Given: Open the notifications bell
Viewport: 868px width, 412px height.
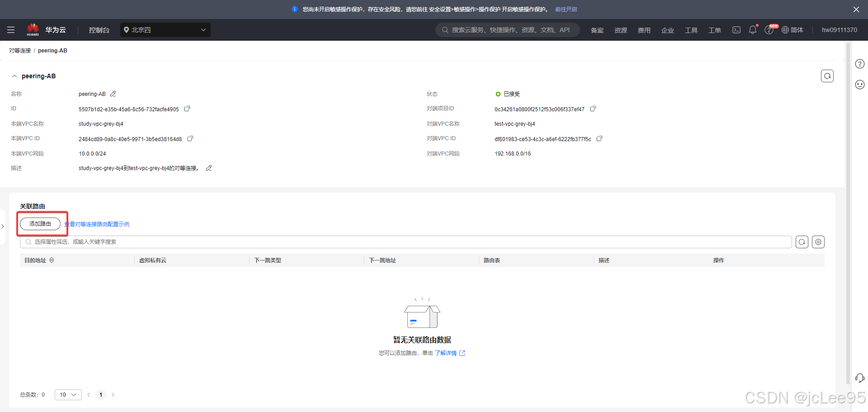Looking at the screenshot, I should click(x=753, y=30).
